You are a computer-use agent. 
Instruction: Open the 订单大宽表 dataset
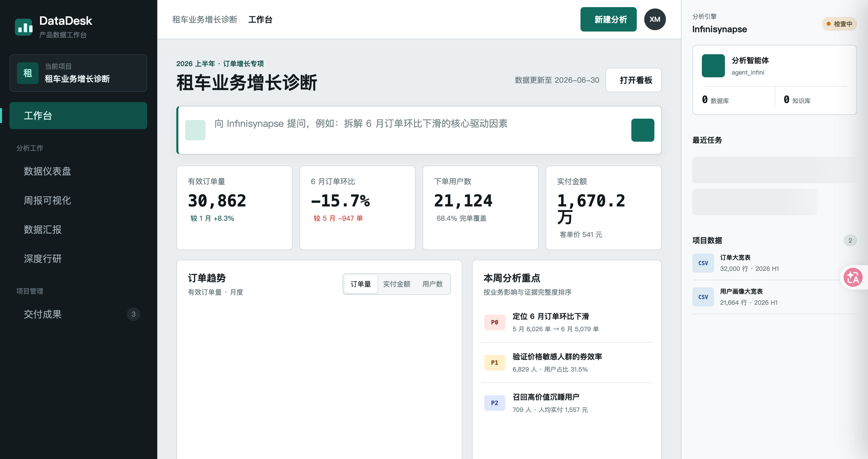(775, 263)
